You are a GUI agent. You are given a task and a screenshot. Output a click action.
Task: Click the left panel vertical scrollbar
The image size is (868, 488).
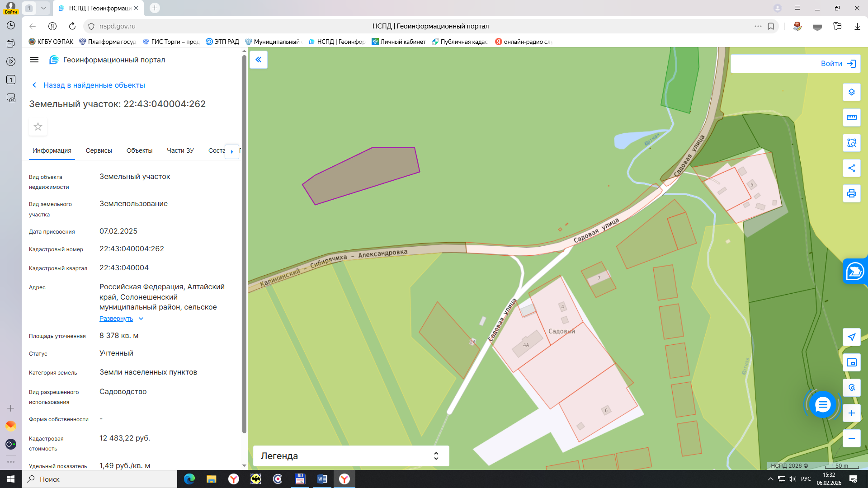coord(244,244)
